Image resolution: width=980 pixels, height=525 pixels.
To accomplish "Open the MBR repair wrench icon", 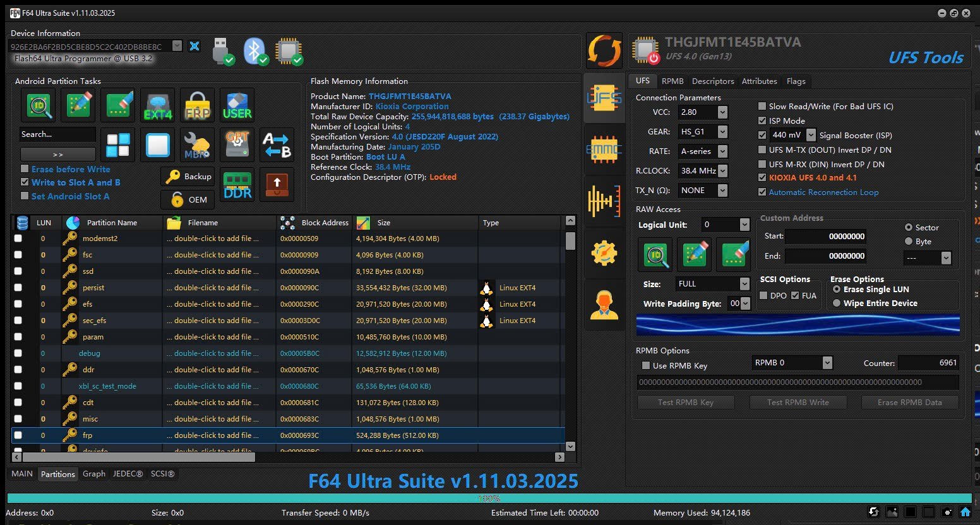I will click(197, 145).
